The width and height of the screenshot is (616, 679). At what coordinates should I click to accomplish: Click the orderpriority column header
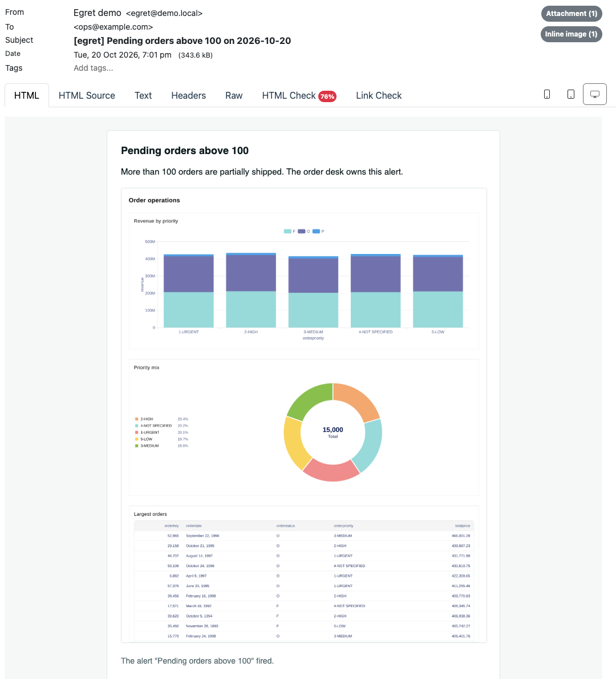point(344,526)
